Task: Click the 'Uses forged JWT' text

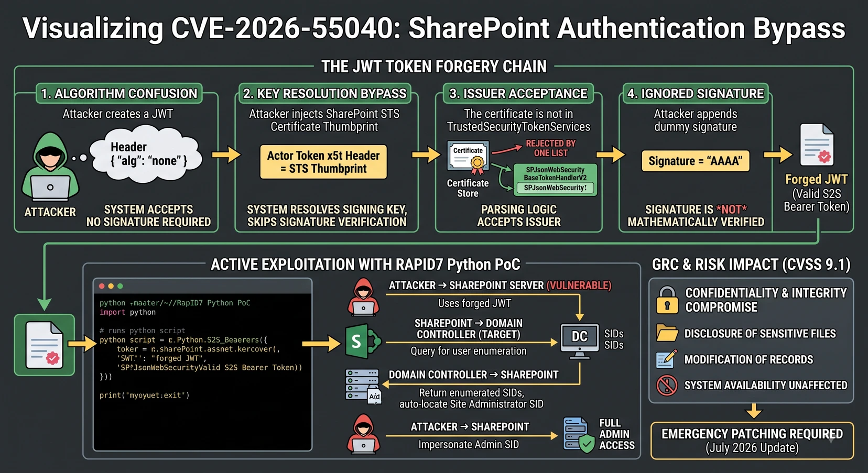Action: 474,303
